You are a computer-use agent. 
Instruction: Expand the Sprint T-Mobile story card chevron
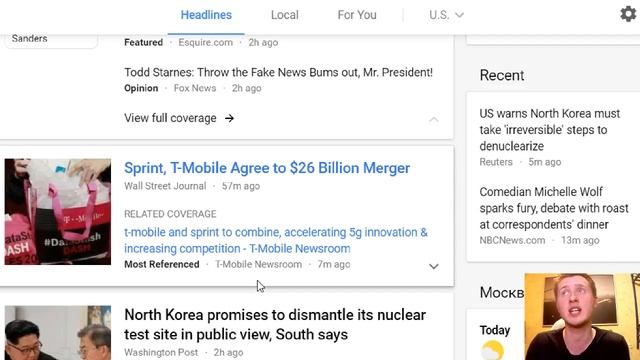point(433,266)
